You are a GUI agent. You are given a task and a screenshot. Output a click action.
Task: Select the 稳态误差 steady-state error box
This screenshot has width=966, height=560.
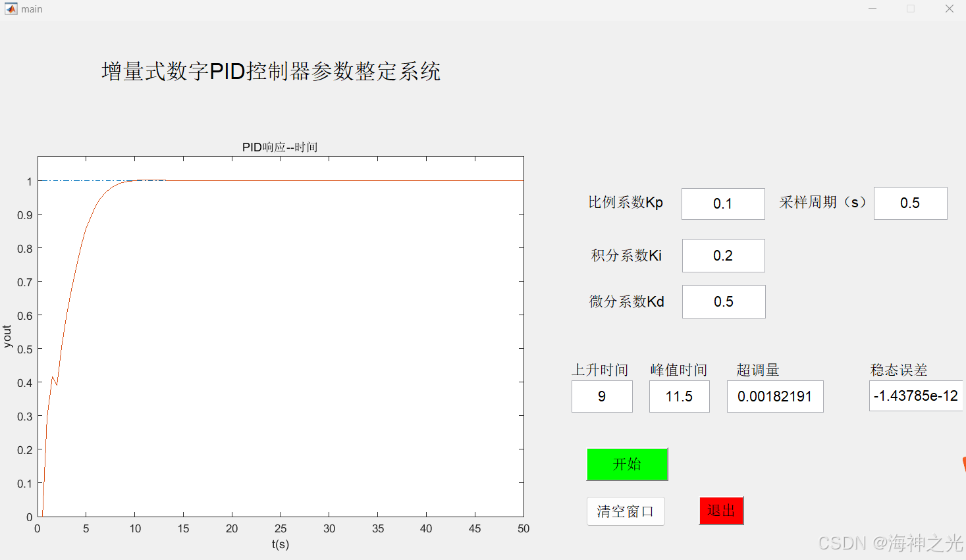916,395
